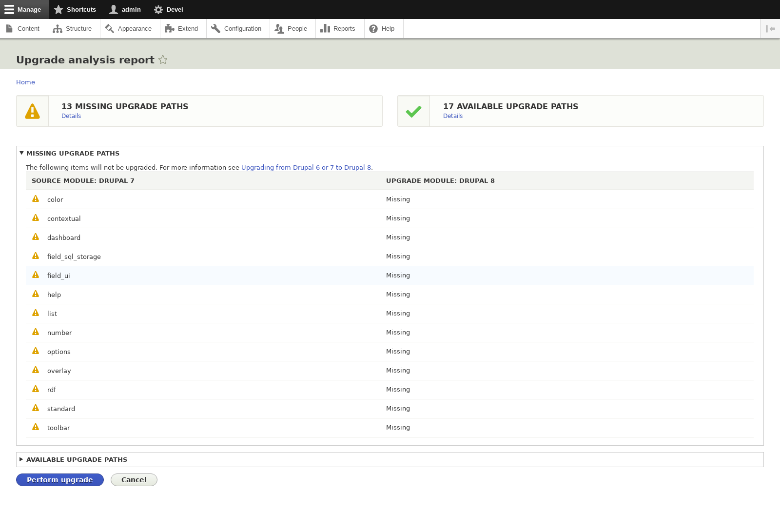Click the warning icon on standard row
Screen dimensions: 780x532
[x=36, y=408]
